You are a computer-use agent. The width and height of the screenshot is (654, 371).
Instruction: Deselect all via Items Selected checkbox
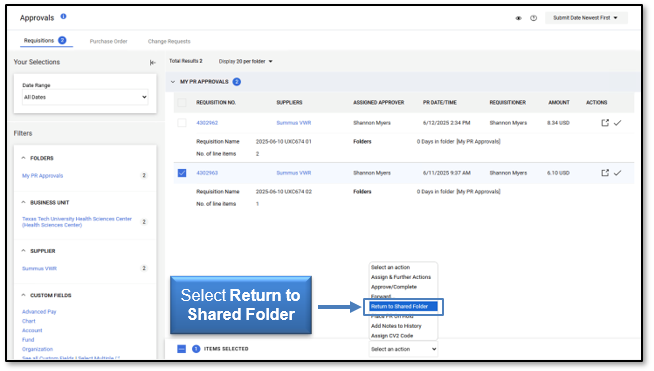(181, 349)
